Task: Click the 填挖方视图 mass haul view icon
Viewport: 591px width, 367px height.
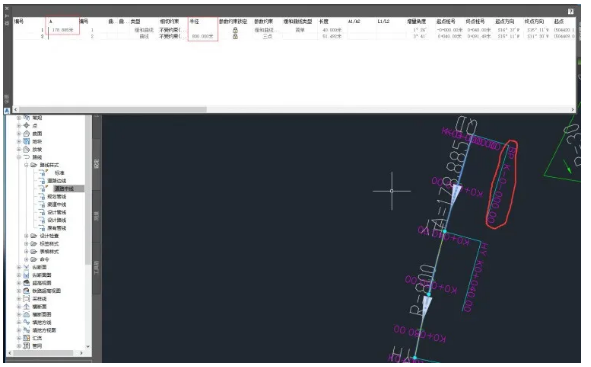Action: pos(26,330)
